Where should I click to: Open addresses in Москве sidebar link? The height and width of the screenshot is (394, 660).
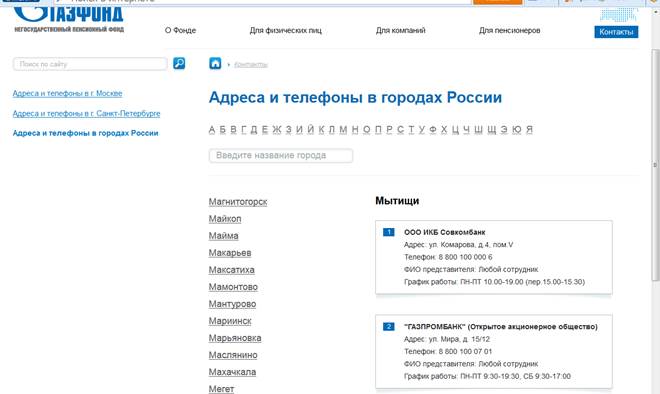(x=67, y=93)
